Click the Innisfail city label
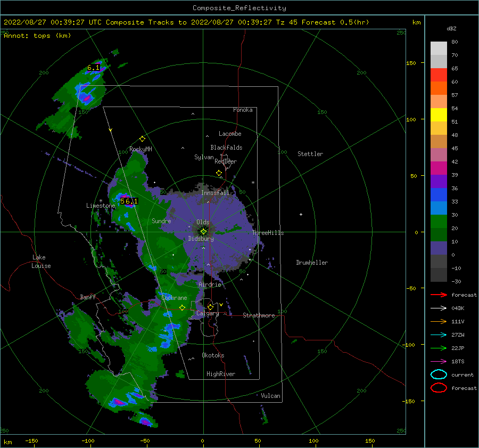Viewport: 479px width, 448px height. [215, 193]
